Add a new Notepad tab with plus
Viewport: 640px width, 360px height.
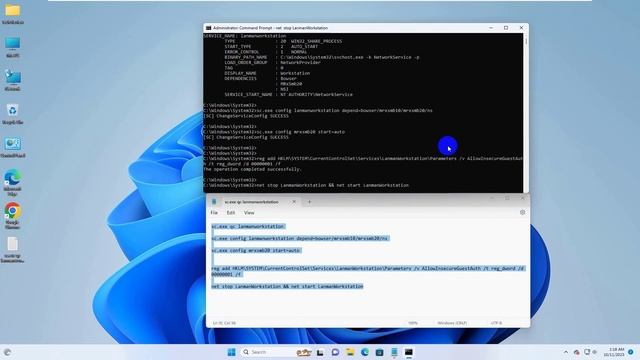coord(309,202)
